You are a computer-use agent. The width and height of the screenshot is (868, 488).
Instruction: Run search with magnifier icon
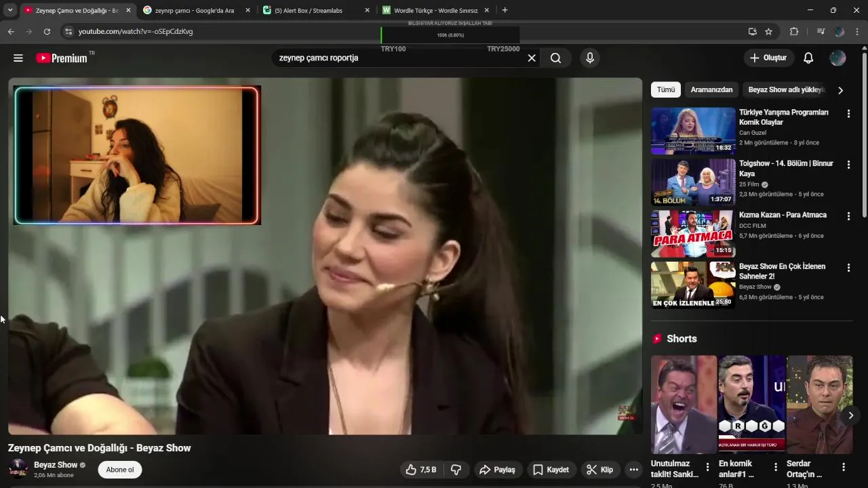pos(556,58)
